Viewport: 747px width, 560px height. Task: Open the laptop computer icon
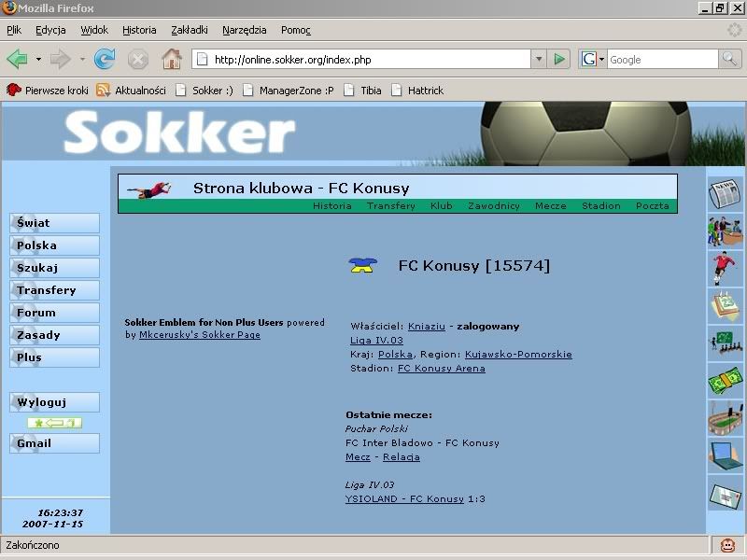[725, 455]
